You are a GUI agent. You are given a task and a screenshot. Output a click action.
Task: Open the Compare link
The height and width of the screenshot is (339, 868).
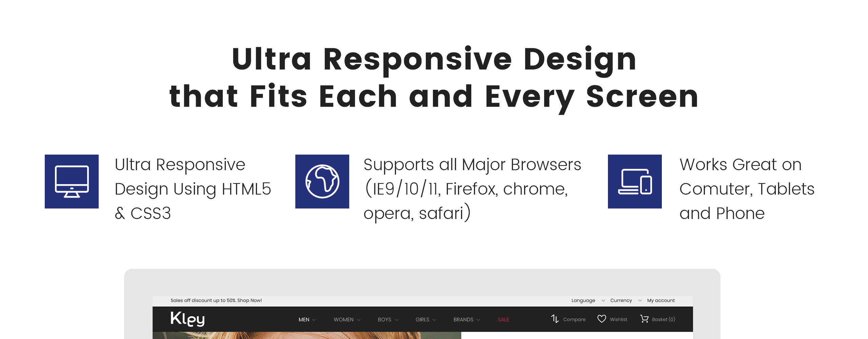(x=574, y=319)
